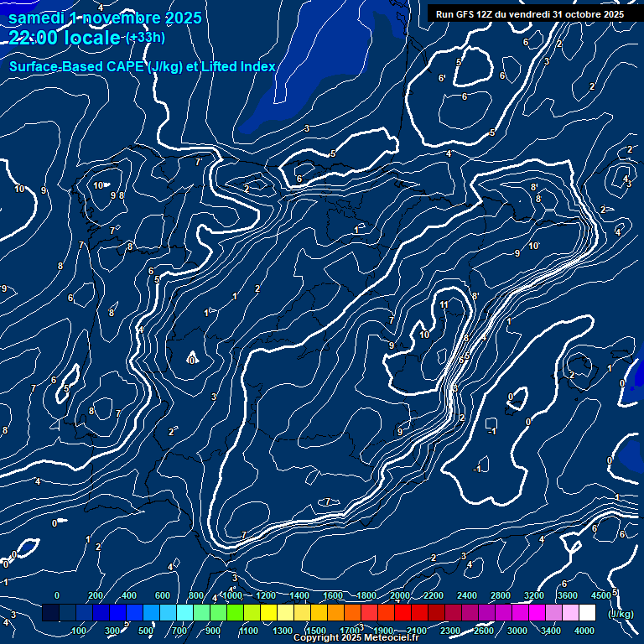
Task: Click the '2800' legend value
Action: (501, 595)
